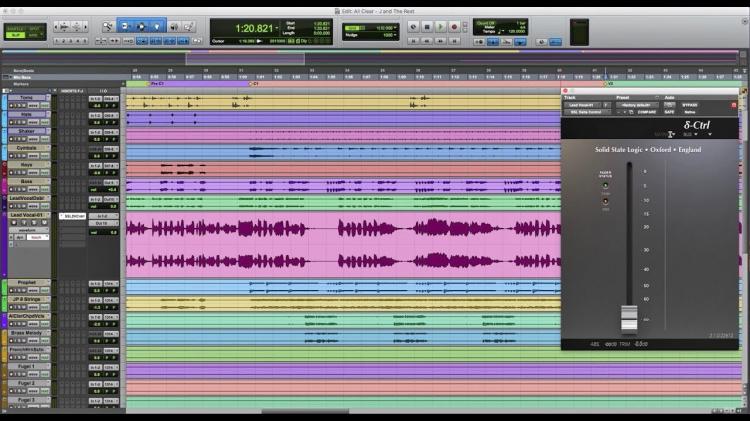The width and height of the screenshot is (750, 421).
Task: Select the Pencil tool
Action: [188, 25]
